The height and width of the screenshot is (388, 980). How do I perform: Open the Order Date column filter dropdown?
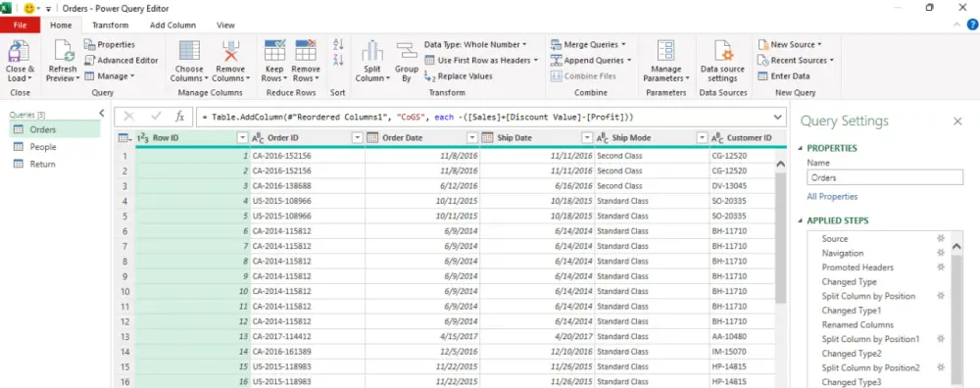coord(472,138)
